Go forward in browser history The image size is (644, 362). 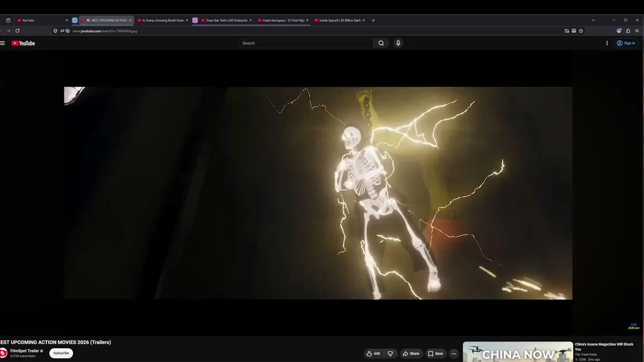8,31
